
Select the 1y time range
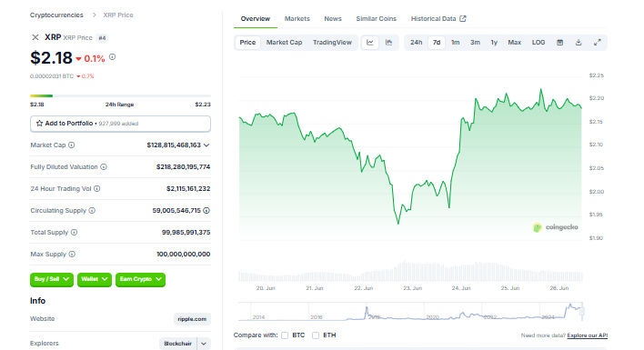pos(494,42)
